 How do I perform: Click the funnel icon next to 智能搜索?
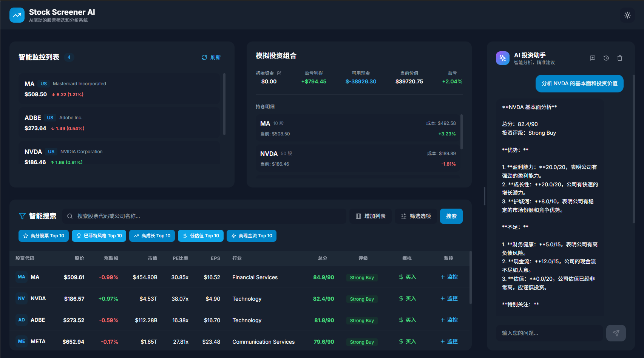(x=22, y=216)
